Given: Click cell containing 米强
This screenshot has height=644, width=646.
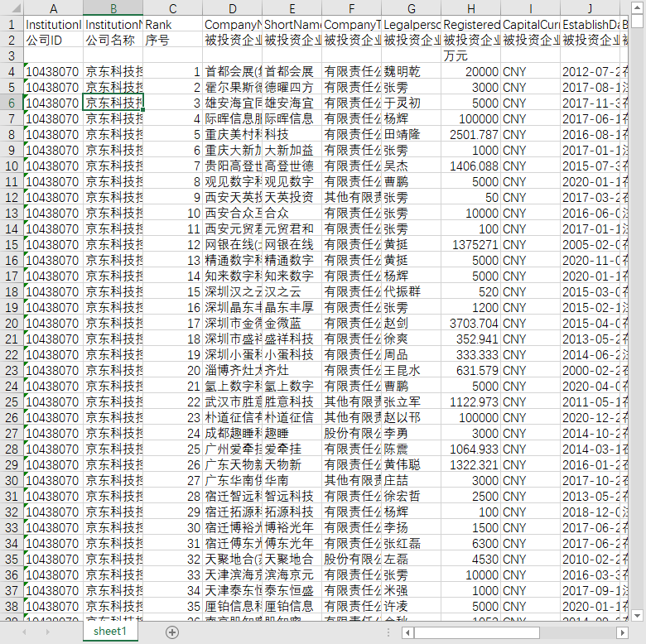Looking at the screenshot, I should [411, 590].
